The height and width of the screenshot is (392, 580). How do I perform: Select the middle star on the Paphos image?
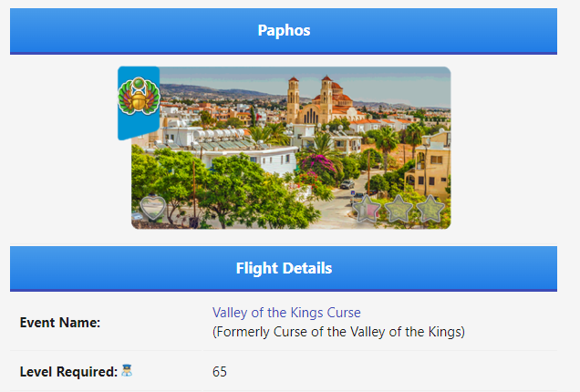(399, 209)
